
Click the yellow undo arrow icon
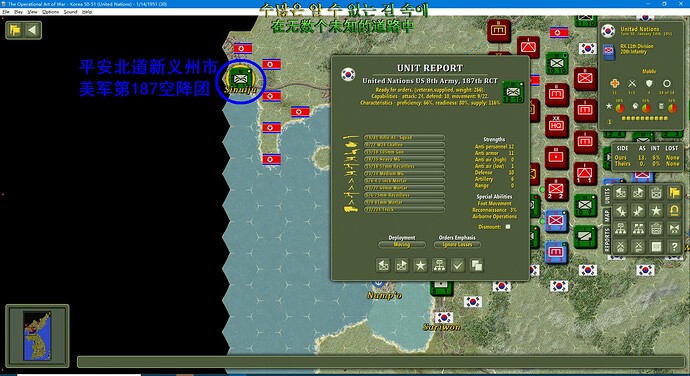point(674,210)
